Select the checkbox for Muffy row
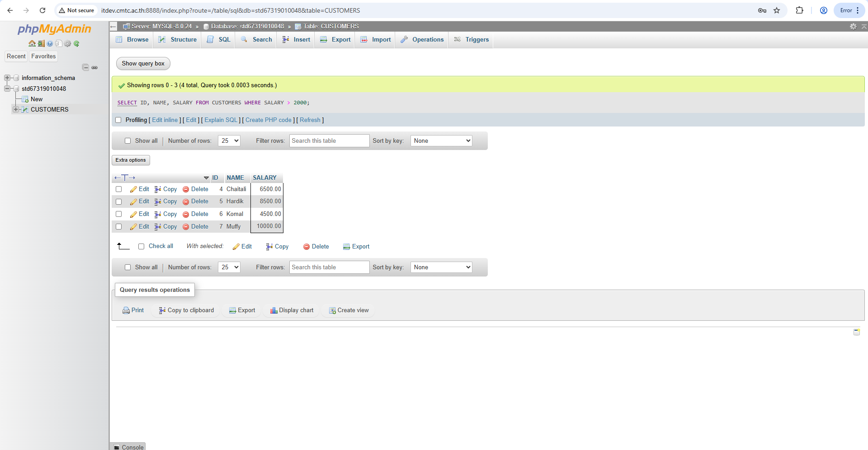 tap(118, 227)
